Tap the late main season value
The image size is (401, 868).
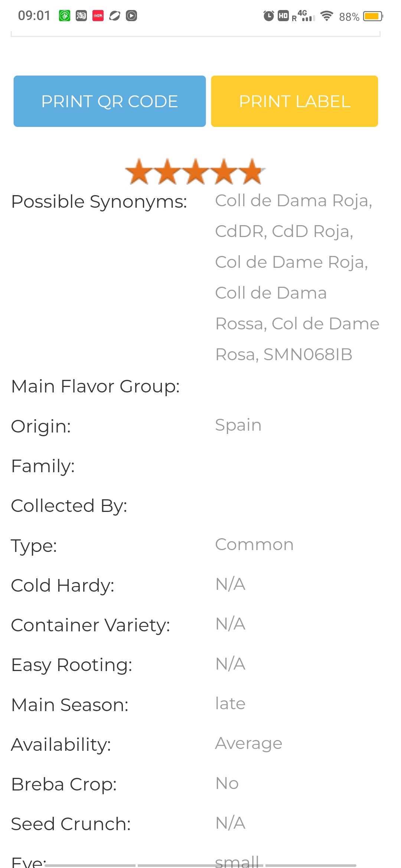point(230,704)
